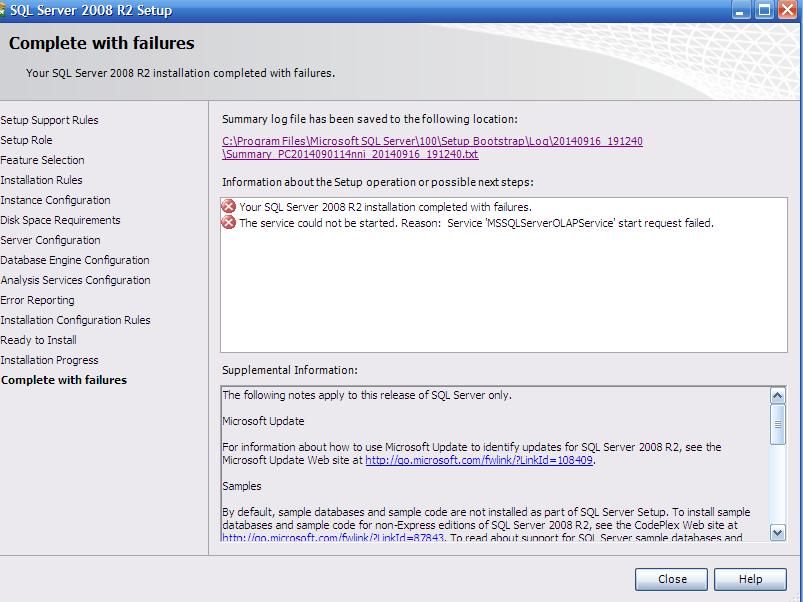803x602 pixels.
Task: Click the Help button
Action: (750, 579)
